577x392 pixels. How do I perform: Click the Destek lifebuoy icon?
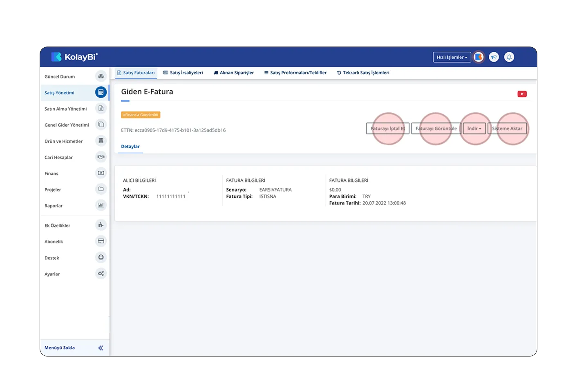tap(101, 257)
